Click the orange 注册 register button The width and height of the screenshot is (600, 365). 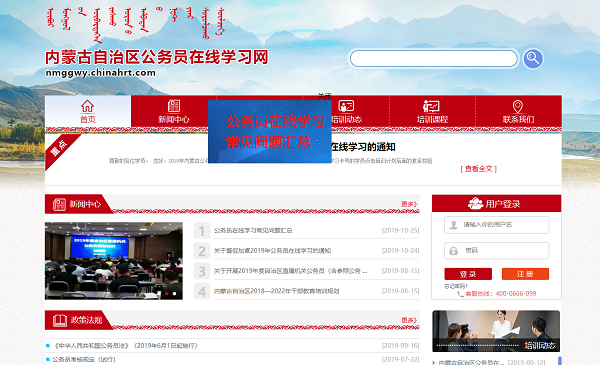[525, 274]
